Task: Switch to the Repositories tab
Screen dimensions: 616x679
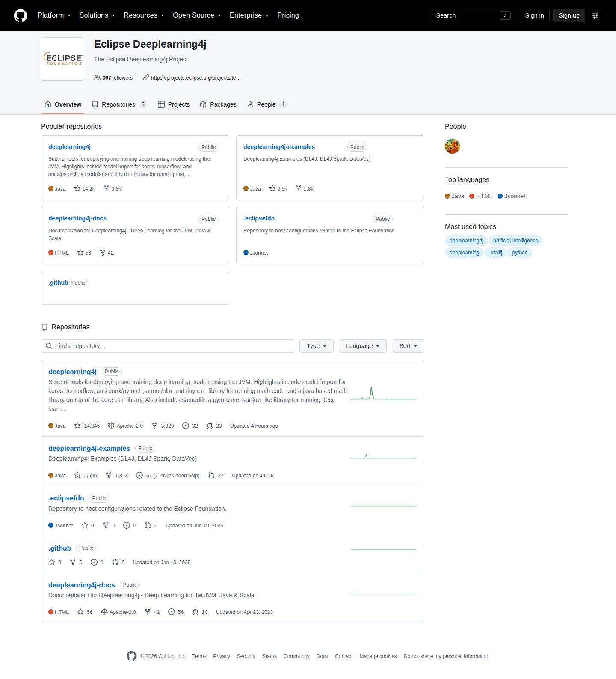Action: click(x=119, y=104)
